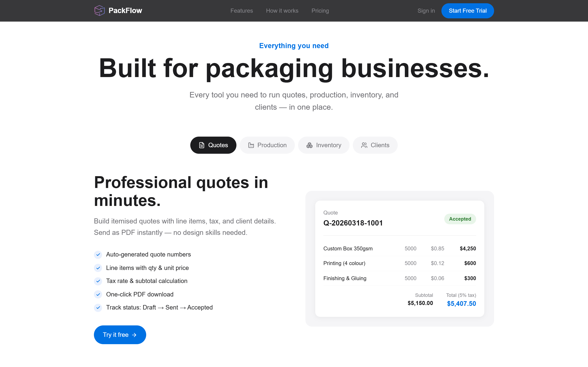Click the Sign in link
The image size is (588, 367).
pyautogui.click(x=426, y=10)
